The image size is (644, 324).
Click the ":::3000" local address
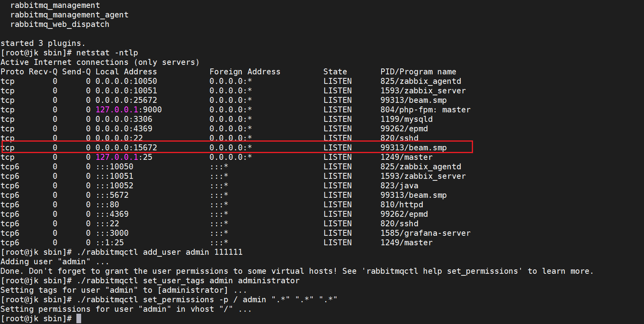[112, 233]
